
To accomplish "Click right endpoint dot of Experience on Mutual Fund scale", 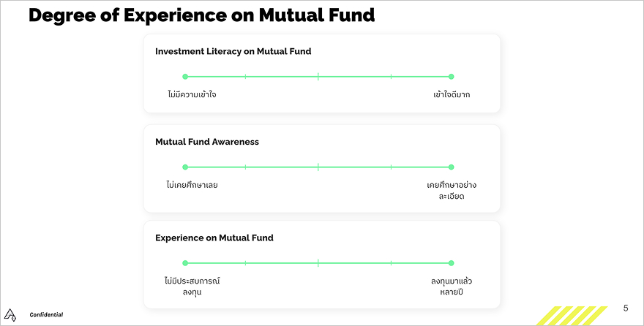I will 451,263.
